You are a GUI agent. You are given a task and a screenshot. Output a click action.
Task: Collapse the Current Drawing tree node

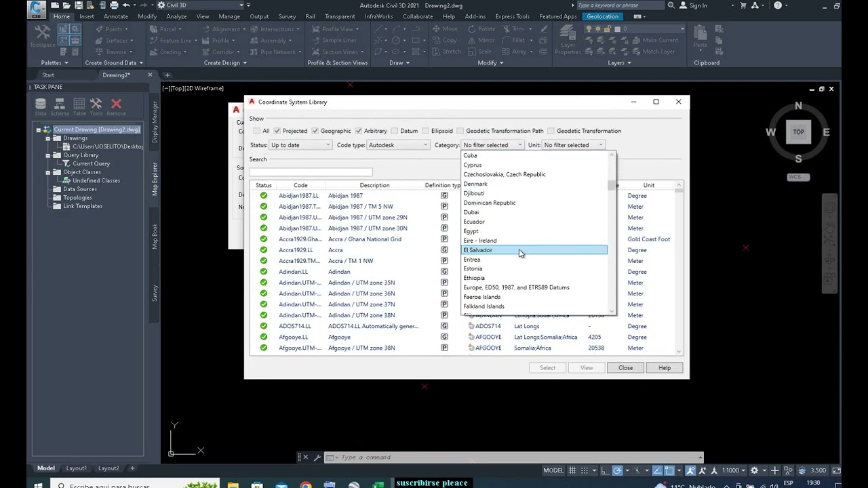(39, 129)
